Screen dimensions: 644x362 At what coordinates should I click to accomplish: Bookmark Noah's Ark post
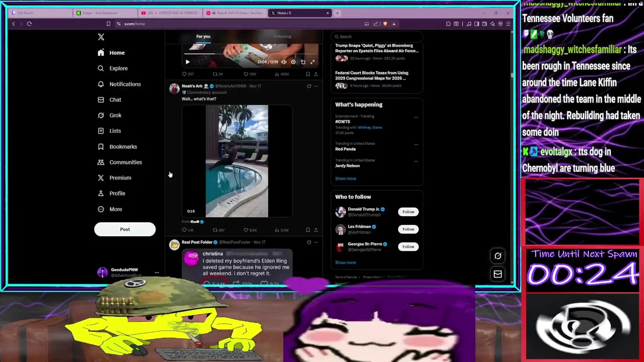[x=308, y=230]
